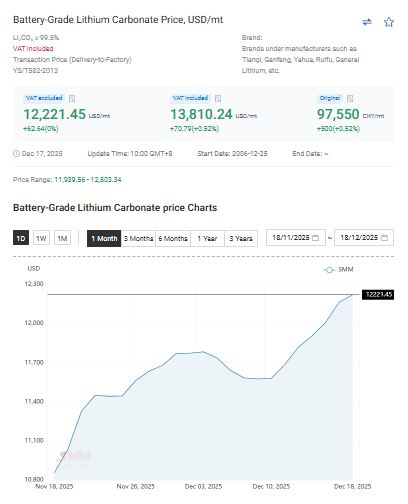Click the Battery-Grade Lithium Carbonate Price heading
This screenshot has height=504, width=408.
pos(118,20)
